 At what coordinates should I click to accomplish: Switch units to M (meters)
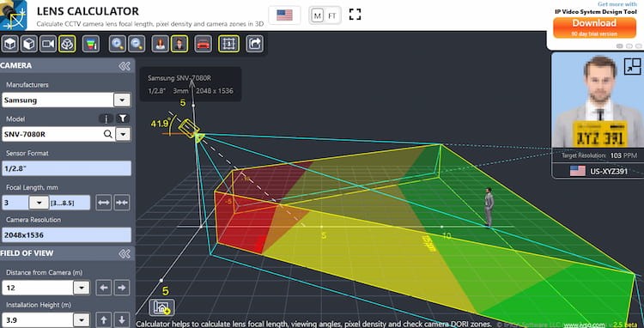tap(317, 16)
